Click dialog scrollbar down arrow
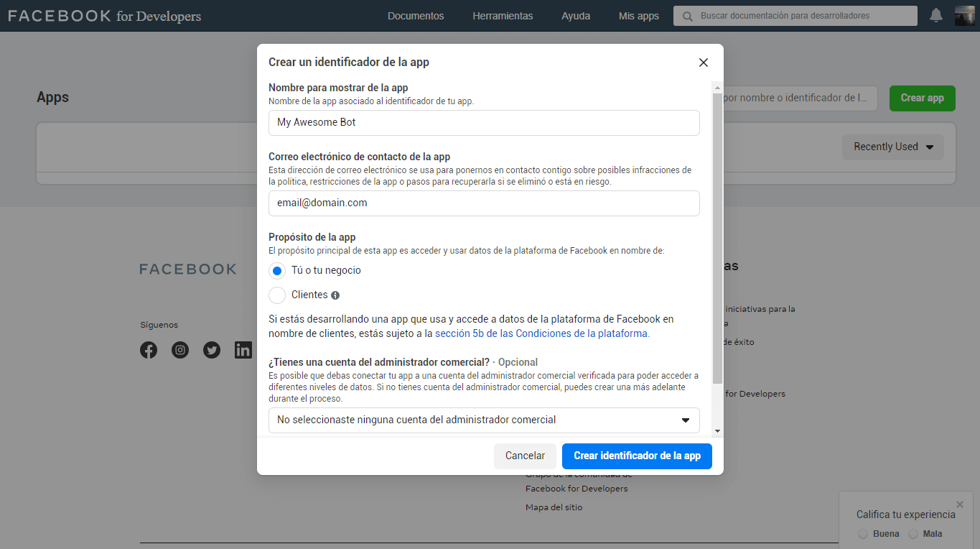 (718, 431)
